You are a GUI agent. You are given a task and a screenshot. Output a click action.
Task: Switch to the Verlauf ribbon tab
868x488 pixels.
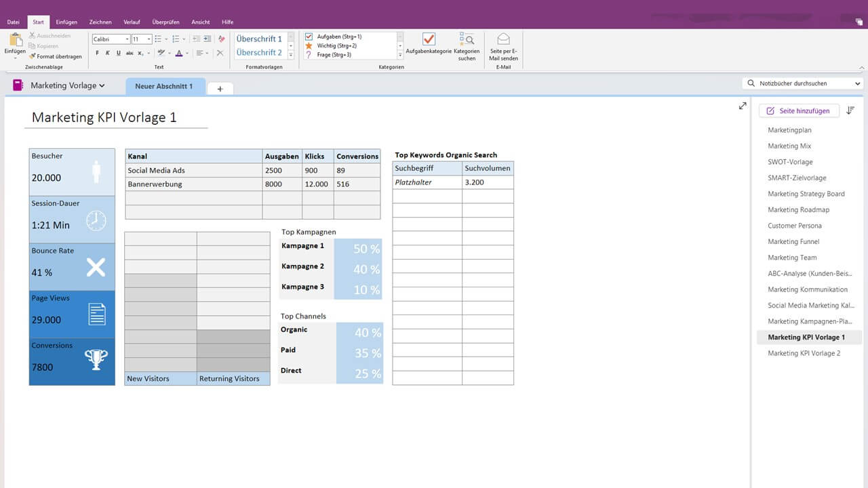pos(132,21)
